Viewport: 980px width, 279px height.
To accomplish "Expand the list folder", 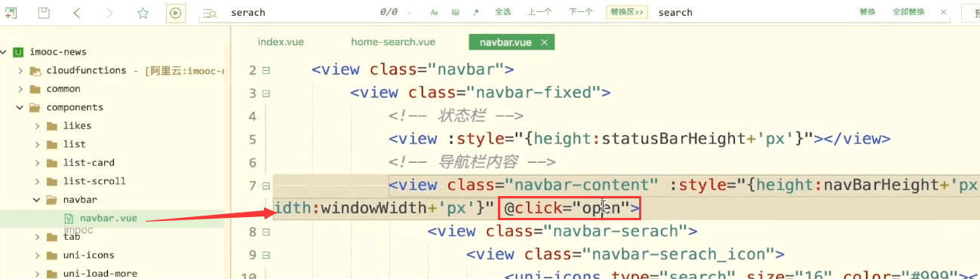I will (37, 145).
